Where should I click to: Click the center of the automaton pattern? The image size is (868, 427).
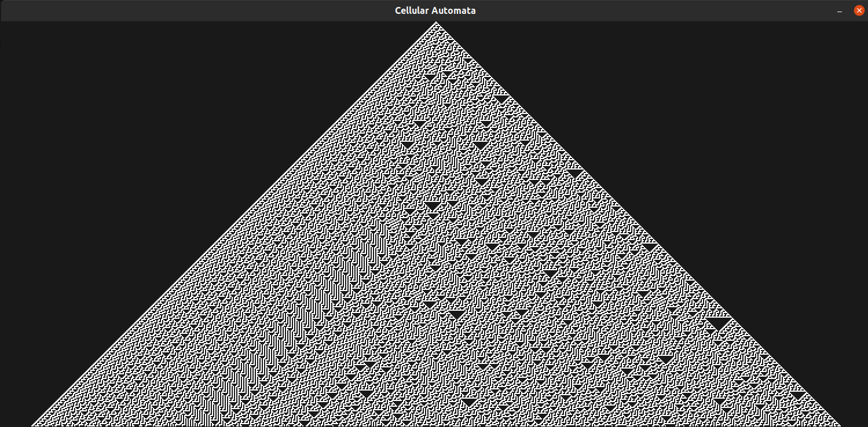(x=435, y=231)
